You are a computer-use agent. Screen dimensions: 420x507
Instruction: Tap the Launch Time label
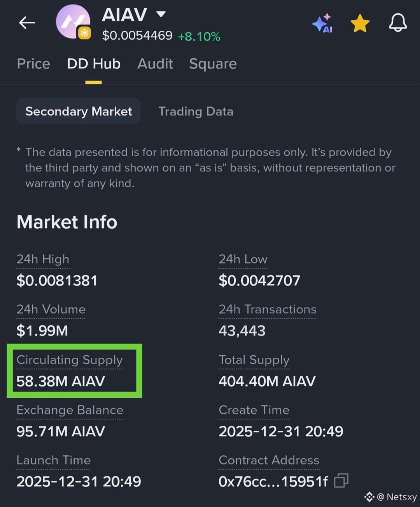click(54, 460)
